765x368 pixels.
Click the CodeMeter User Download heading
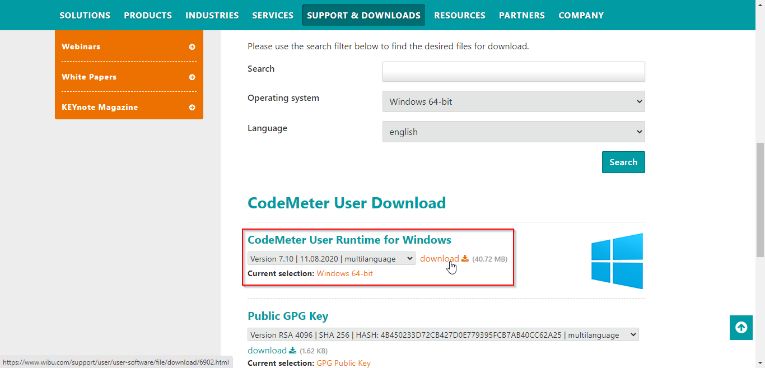point(346,203)
